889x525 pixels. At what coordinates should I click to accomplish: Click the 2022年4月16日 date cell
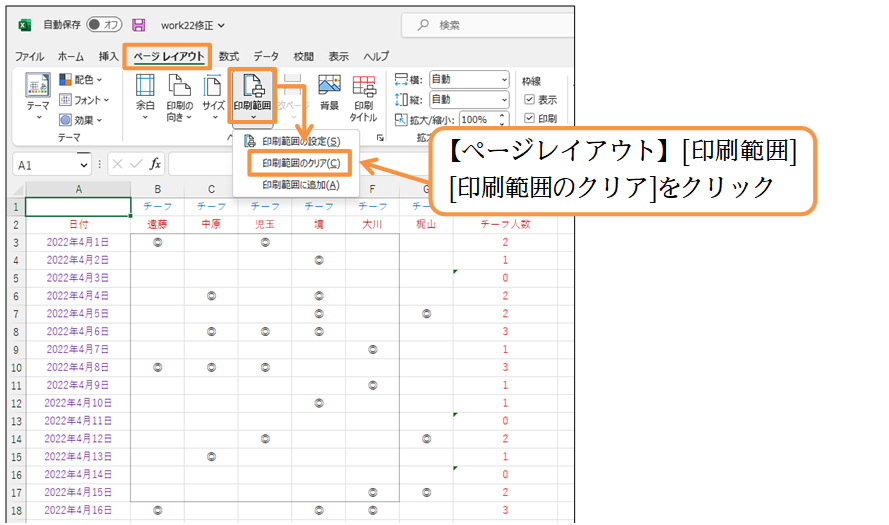coord(78,510)
